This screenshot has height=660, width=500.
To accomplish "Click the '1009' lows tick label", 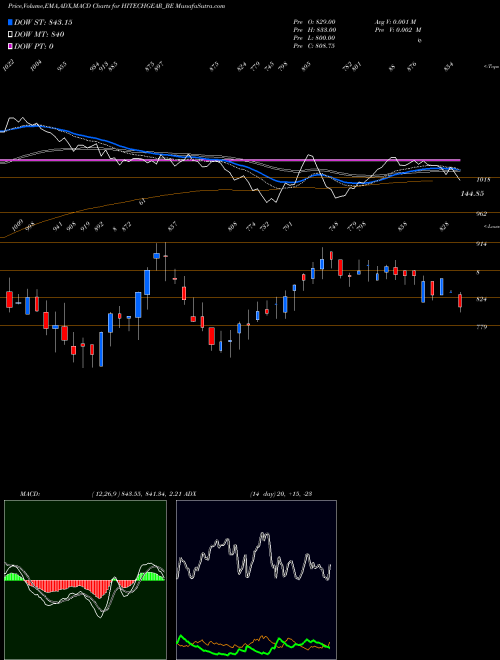I will (x=17, y=226).
